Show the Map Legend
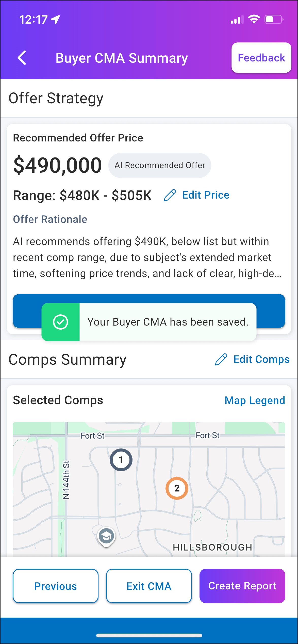 pos(255,400)
